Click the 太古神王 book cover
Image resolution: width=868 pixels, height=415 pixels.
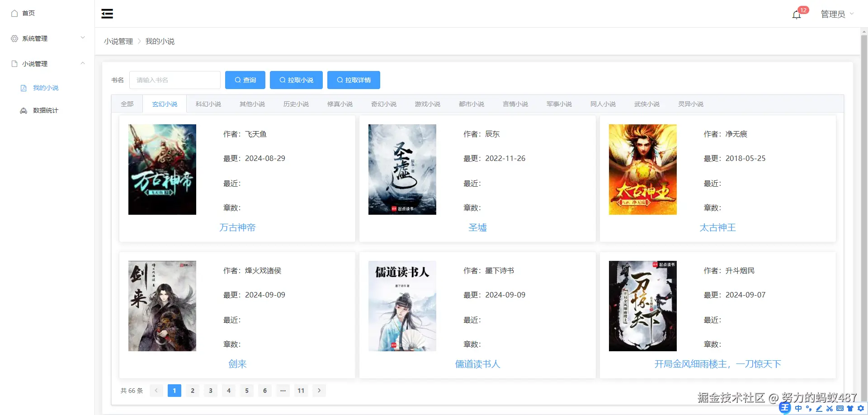click(643, 170)
